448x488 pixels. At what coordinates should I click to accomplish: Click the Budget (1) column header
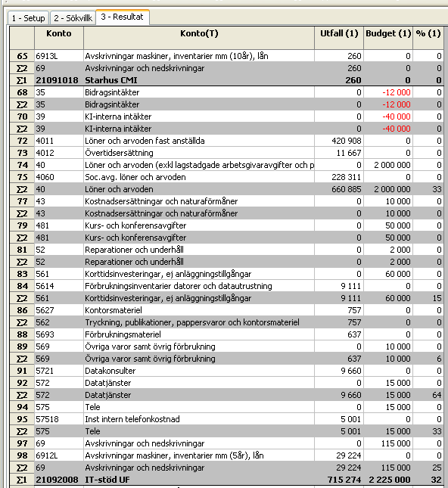[x=388, y=38]
